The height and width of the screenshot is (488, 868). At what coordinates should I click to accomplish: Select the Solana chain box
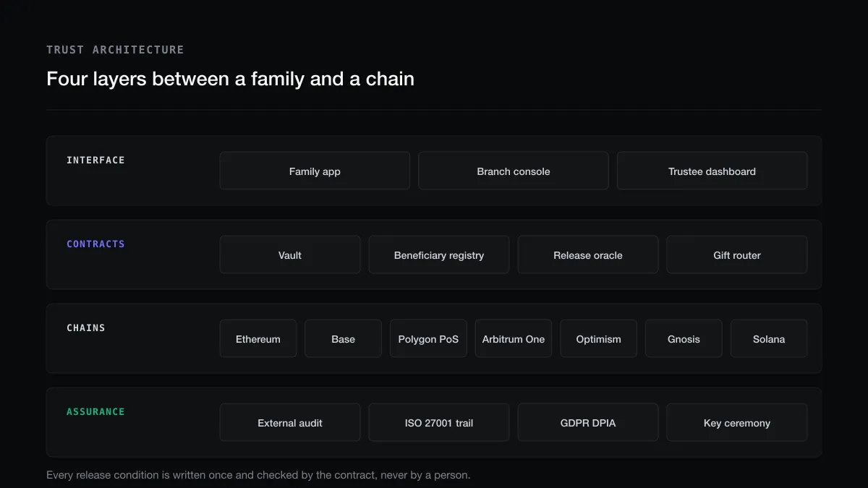[x=769, y=339]
